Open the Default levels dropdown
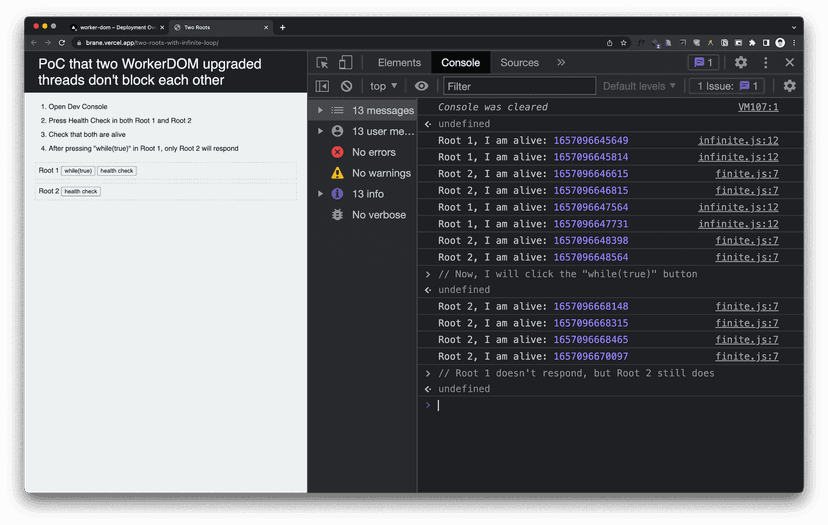 pyautogui.click(x=639, y=86)
